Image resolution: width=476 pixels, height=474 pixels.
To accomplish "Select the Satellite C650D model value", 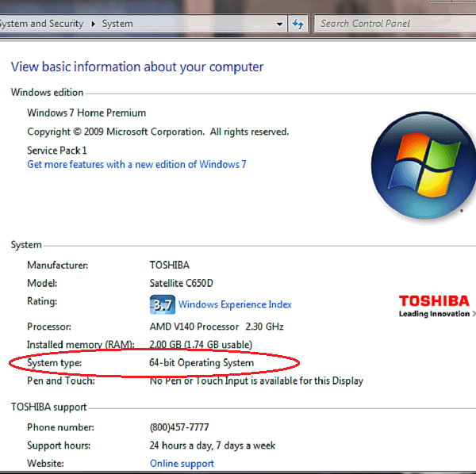I will [181, 283].
